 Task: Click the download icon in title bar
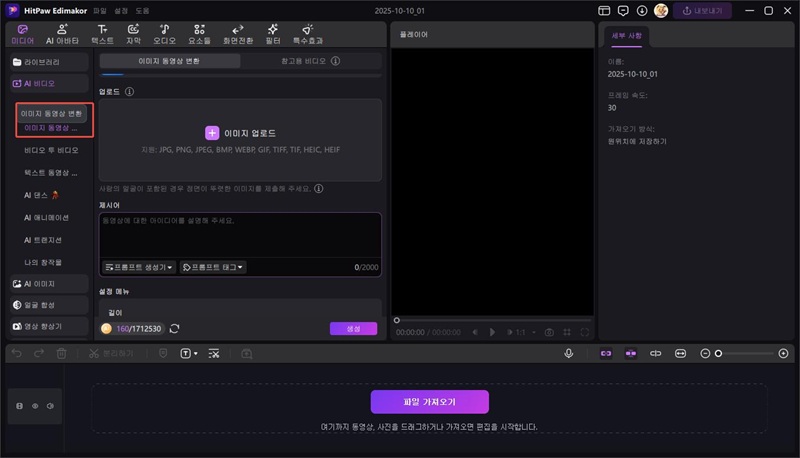coord(642,10)
